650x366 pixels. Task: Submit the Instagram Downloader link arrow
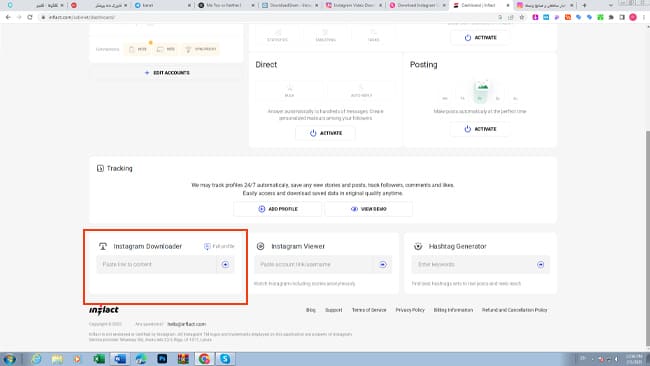pos(225,264)
